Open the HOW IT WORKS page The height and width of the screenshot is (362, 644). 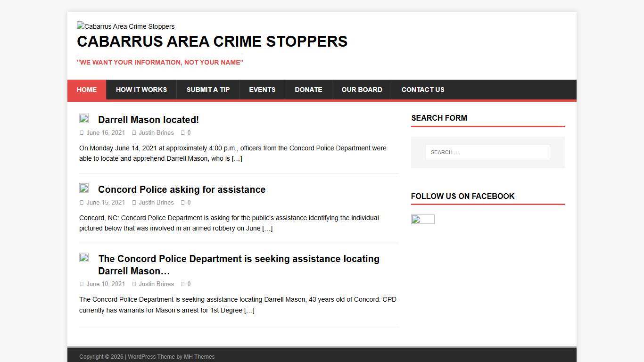coord(141,90)
